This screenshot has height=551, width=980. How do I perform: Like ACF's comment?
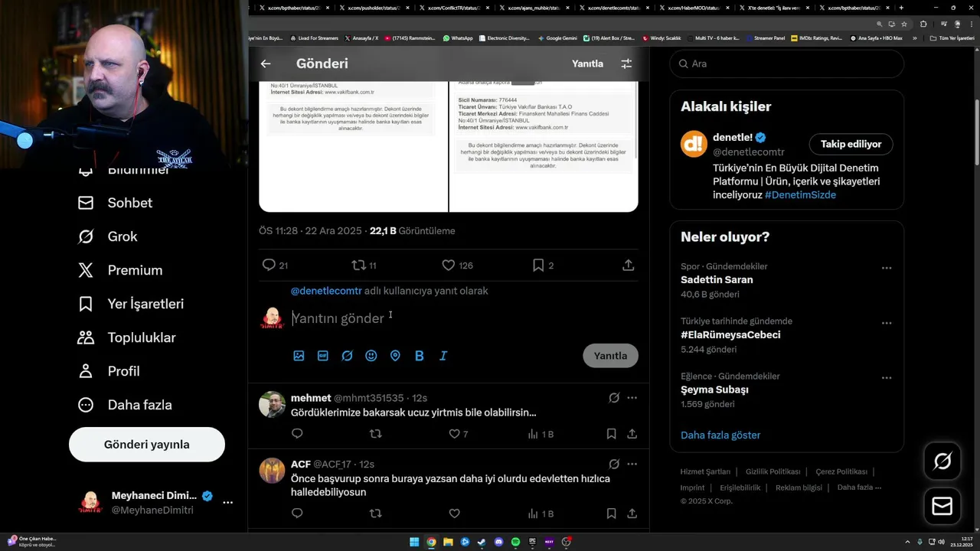point(454,514)
